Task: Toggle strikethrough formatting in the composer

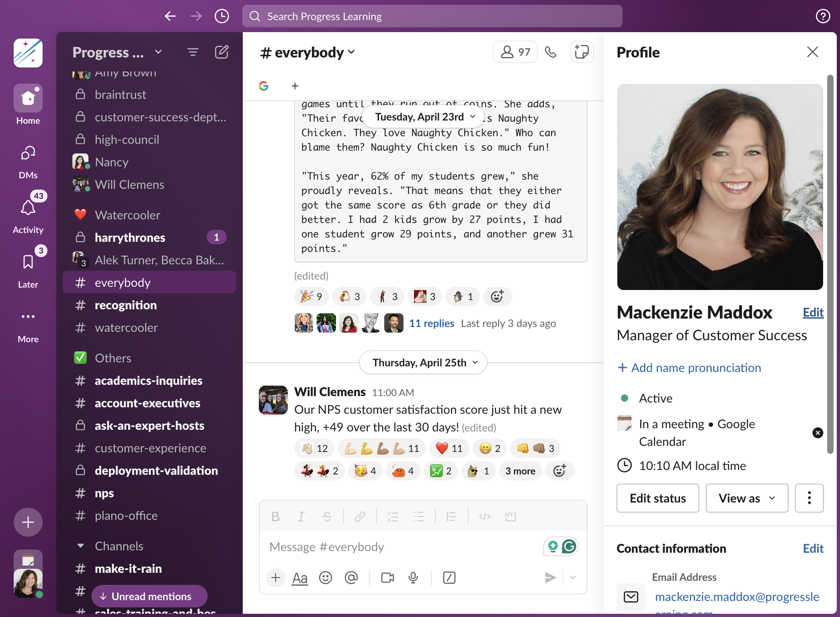Action: pos(327,516)
